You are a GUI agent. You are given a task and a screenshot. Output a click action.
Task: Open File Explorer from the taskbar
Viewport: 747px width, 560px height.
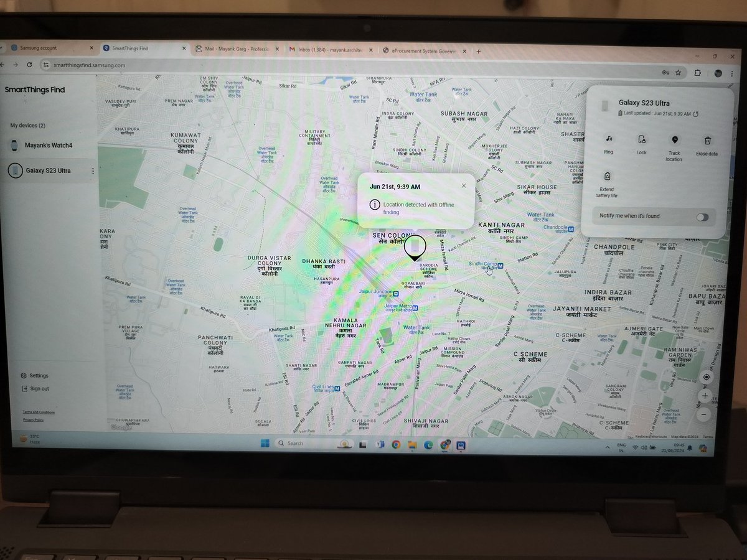[x=412, y=445]
